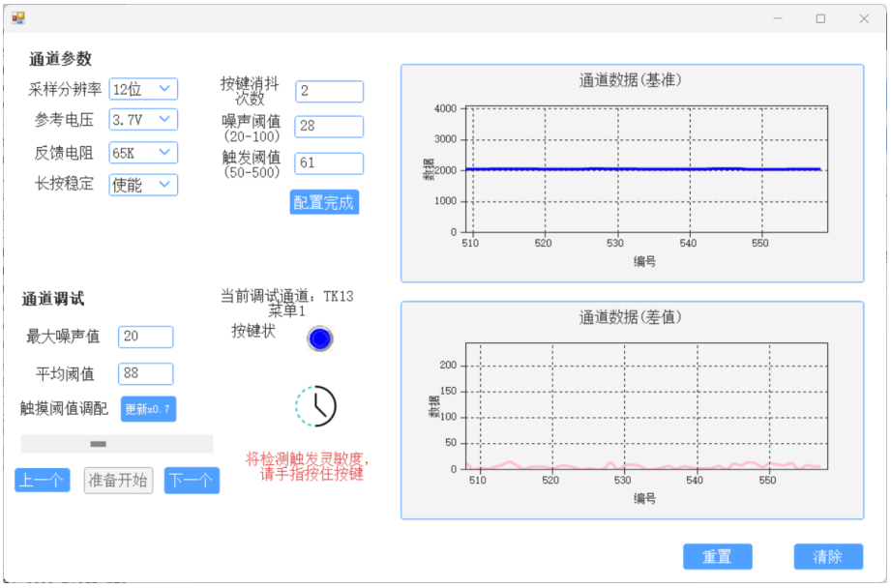The width and height of the screenshot is (891, 588).
Task: Go to next channel with 下一个
Action: (192, 481)
